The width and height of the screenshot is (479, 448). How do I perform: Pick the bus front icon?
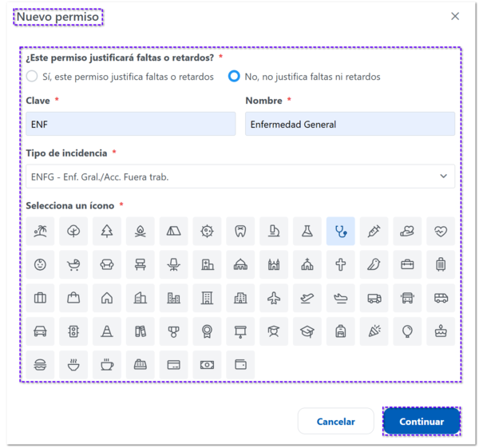pyautogui.click(x=407, y=298)
